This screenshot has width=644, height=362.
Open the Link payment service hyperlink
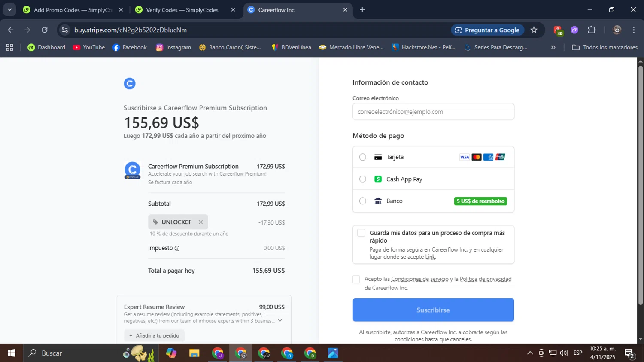[x=430, y=257]
